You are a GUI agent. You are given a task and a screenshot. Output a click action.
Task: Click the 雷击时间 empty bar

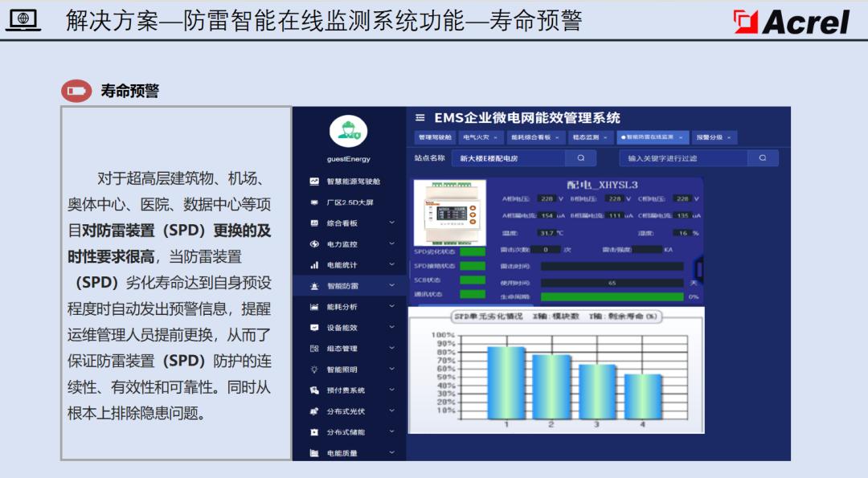pos(612,266)
